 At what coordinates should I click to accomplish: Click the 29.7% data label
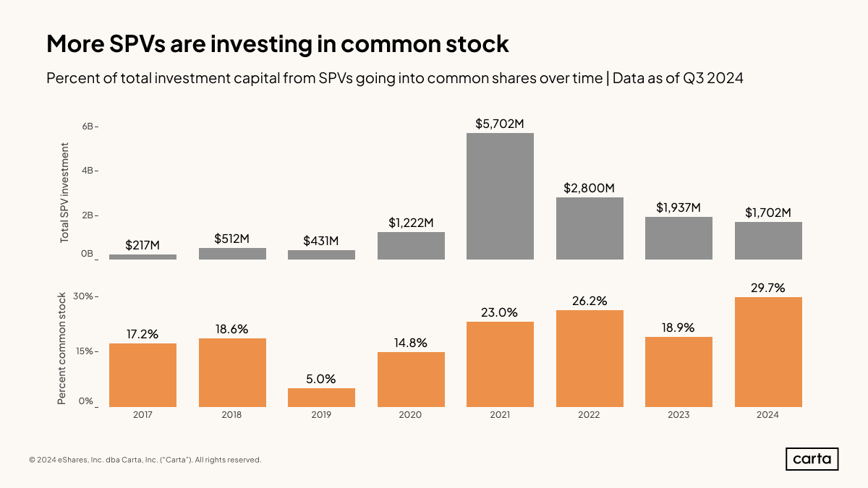[768, 288]
